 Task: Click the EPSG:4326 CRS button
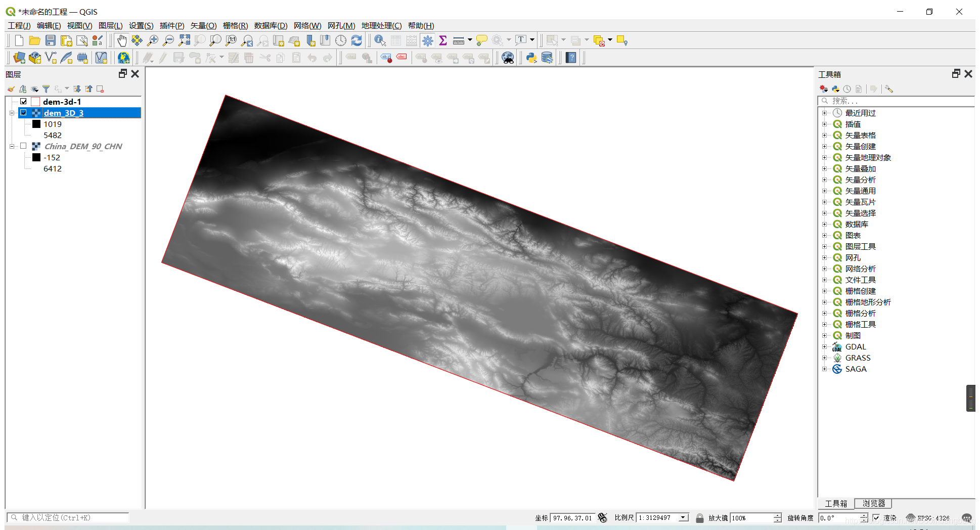(928, 518)
